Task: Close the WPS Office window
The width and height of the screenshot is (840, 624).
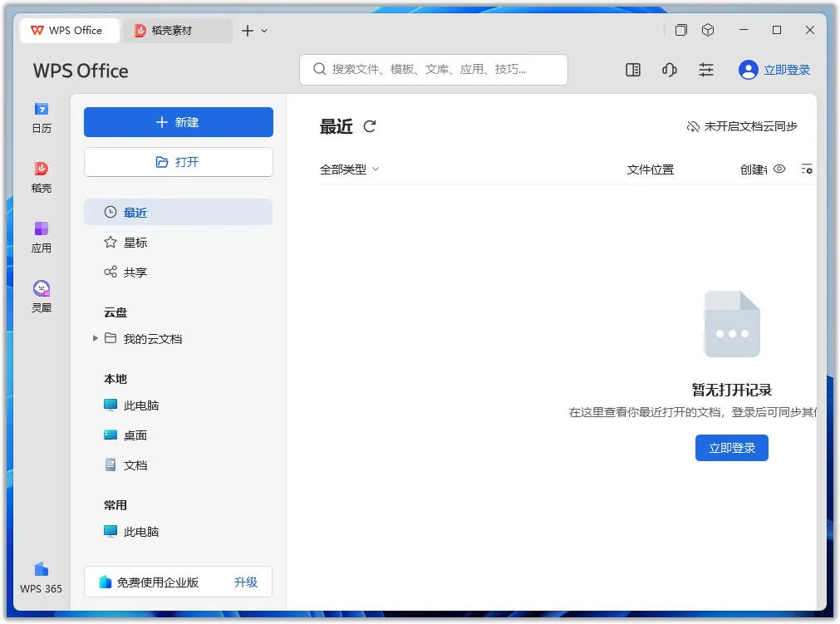Action: [x=810, y=30]
